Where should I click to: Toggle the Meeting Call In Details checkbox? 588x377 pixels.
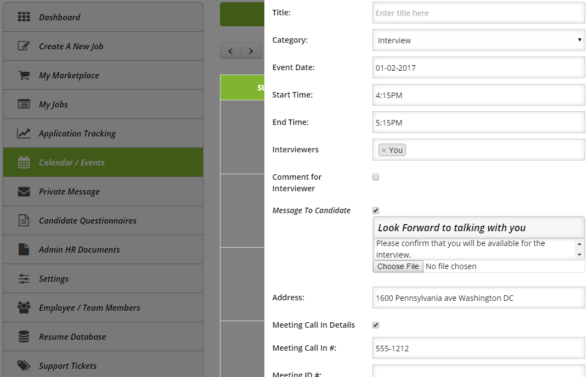376,325
